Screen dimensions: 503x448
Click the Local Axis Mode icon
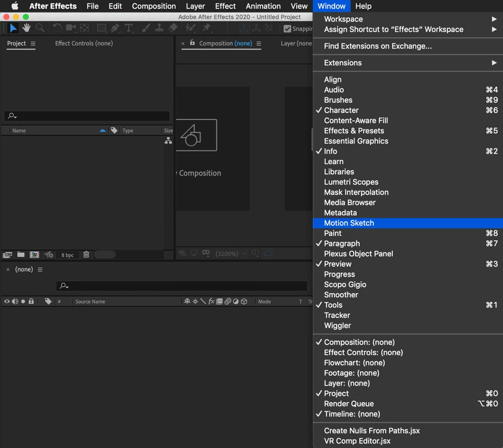tap(244, 29)
